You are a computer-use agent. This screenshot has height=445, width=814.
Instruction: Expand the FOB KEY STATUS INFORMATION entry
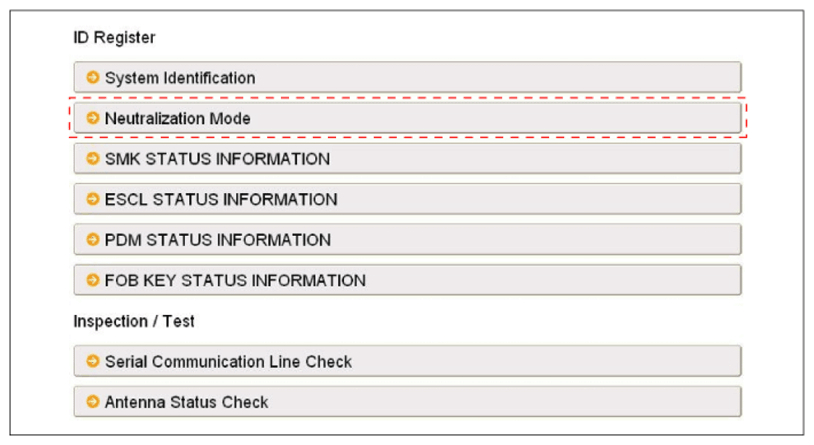coord(235,280)
